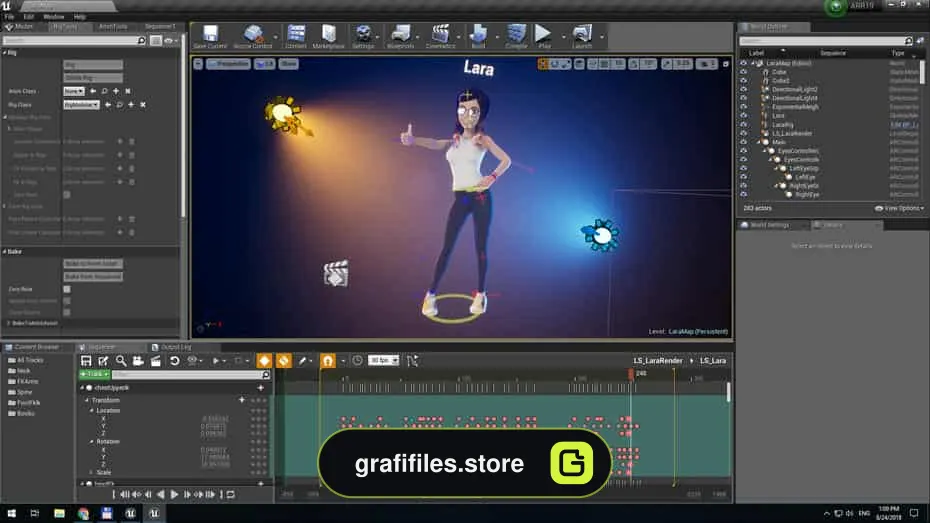Click the green Track add button
The width and height of the screenshot is (930, 523).
(x=95, y=375)
